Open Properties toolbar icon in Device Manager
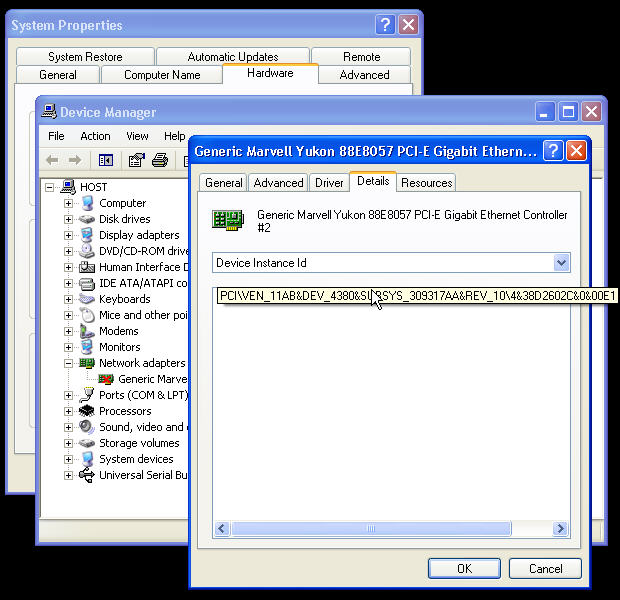The width and height of the screenshot is (620, 600). [x=137, y=160]
